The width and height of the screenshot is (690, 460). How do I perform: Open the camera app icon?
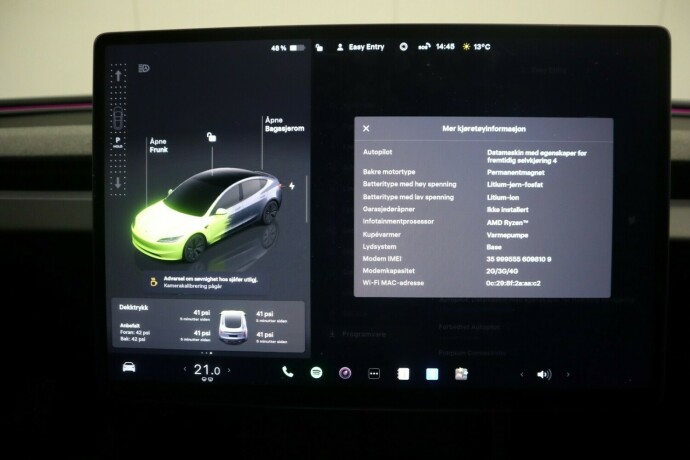coord(345,373)
